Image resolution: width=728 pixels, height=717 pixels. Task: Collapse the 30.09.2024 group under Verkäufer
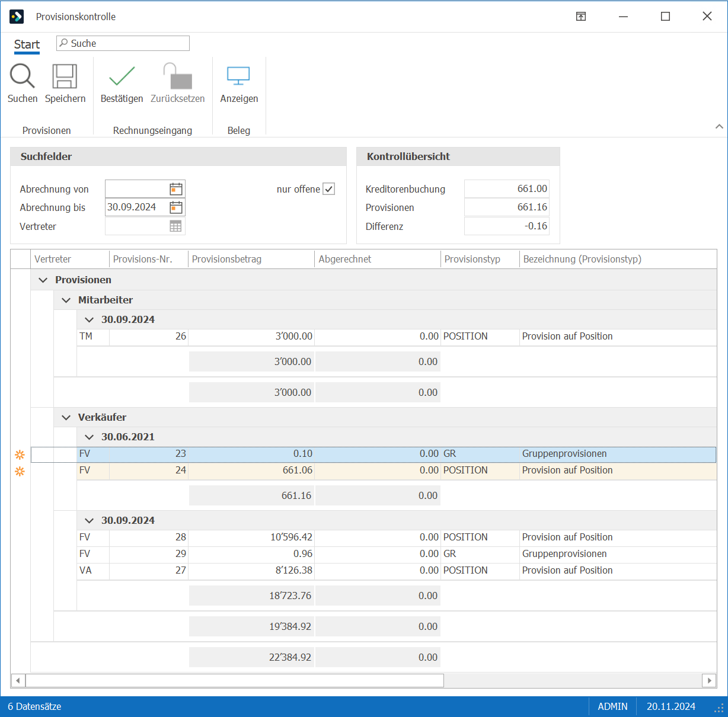click(x=89, y=520)
